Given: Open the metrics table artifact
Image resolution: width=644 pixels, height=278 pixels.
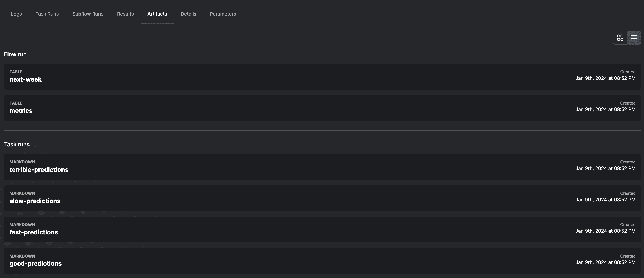Looking at the screenshot, I should [21, 111].
